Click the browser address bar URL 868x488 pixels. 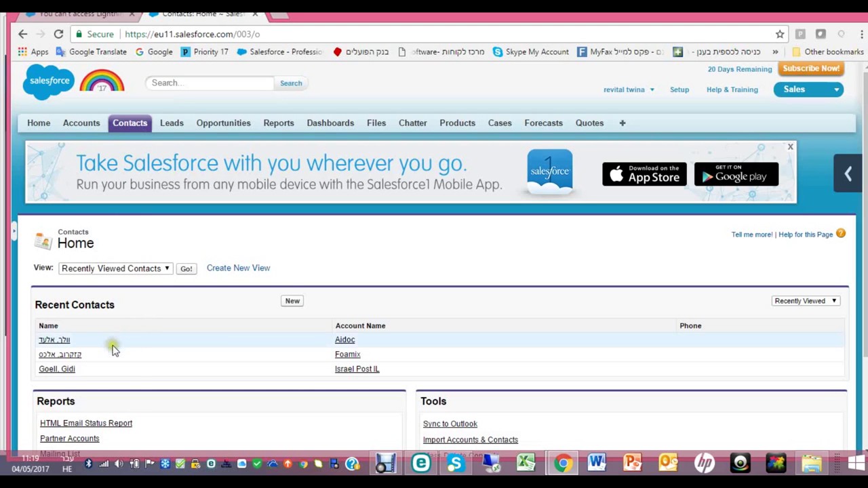pos(192,34)
